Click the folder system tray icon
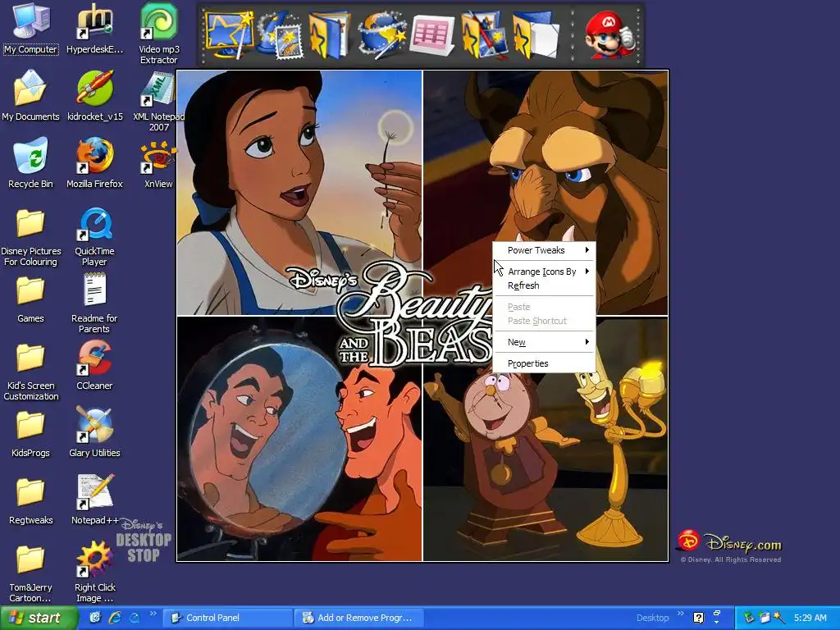This screenshot has width=840, height=630. tap(764, 618)
